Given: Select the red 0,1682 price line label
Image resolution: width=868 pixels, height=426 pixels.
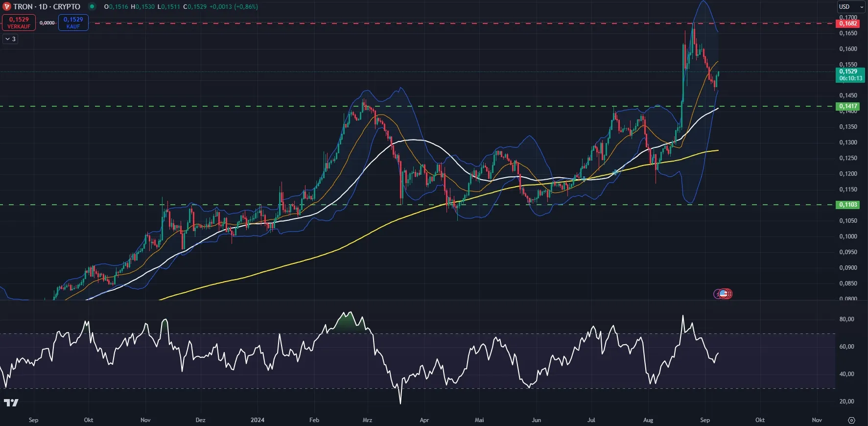Looking at the screenshot, I should coord(848,24).
